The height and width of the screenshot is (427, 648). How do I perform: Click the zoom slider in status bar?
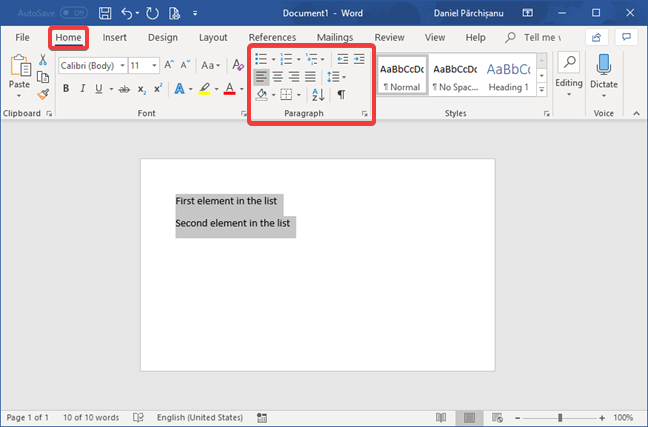560,417
